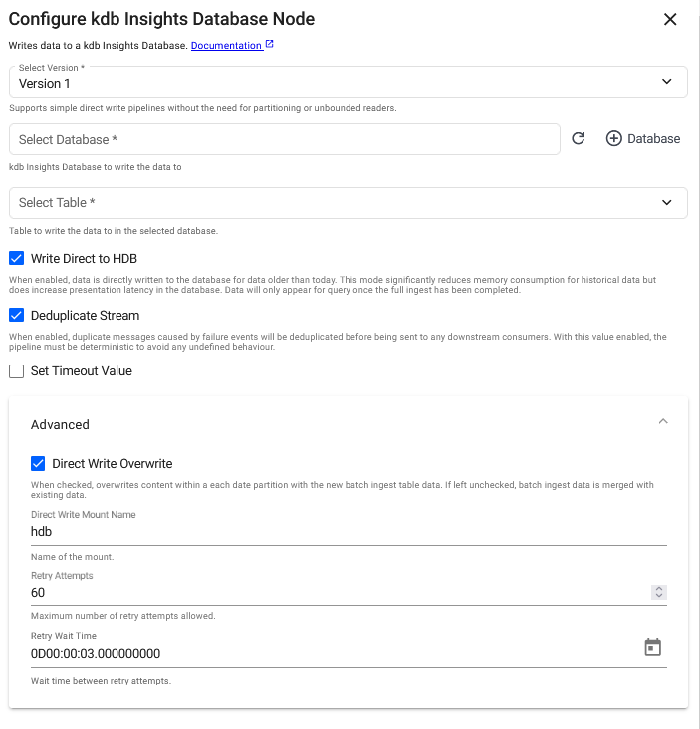This screenshot has width=700, height=729.
Task: Close the Configure kdb Insights Database Node dialog
Action: (x=670, y=19)
